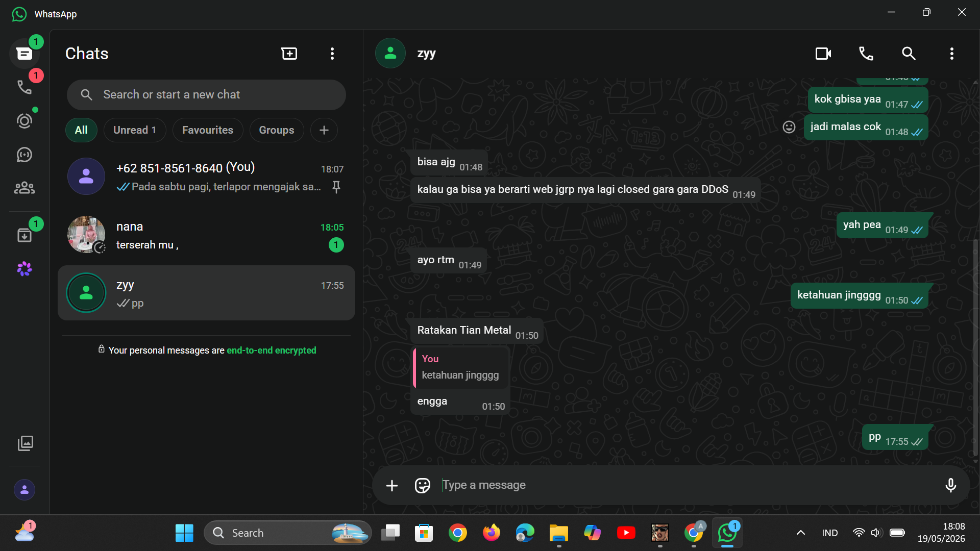Open the zyy conversation three-dot menu
Viewport: 980px width, 551px height.
pos(951,54)
